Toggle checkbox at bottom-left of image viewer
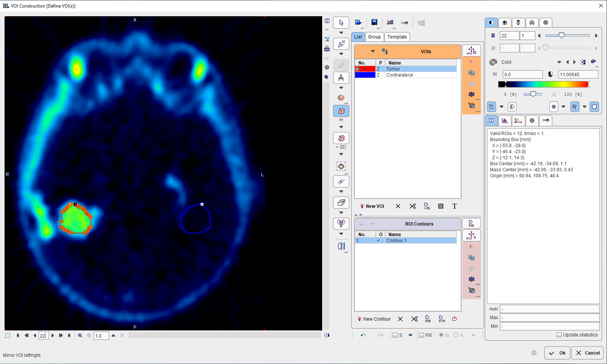This screenshot has height=364, width=607. pos(8,335)
